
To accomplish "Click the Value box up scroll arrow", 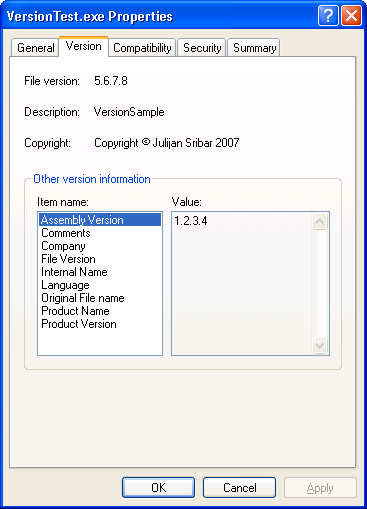I will click(x=319, y=221).
